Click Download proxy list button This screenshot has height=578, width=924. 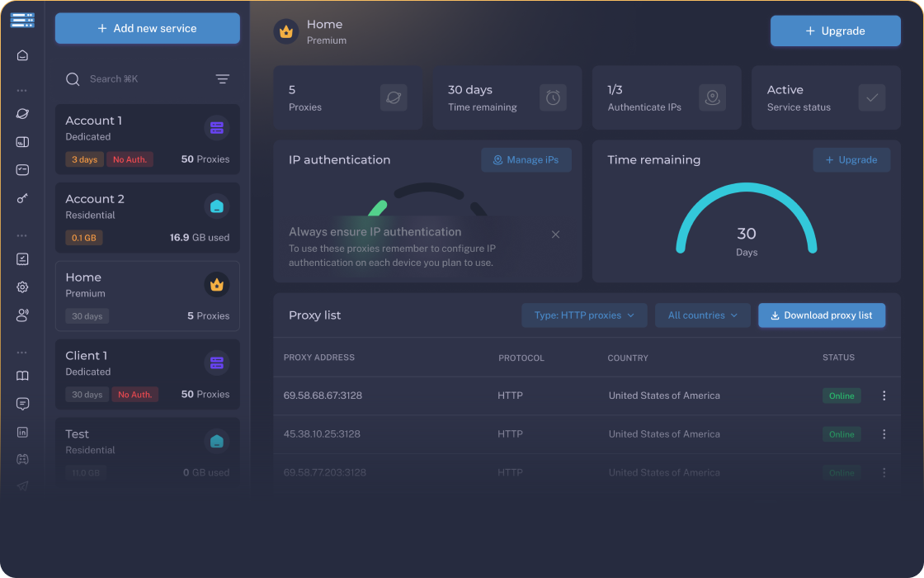point(821,315)
